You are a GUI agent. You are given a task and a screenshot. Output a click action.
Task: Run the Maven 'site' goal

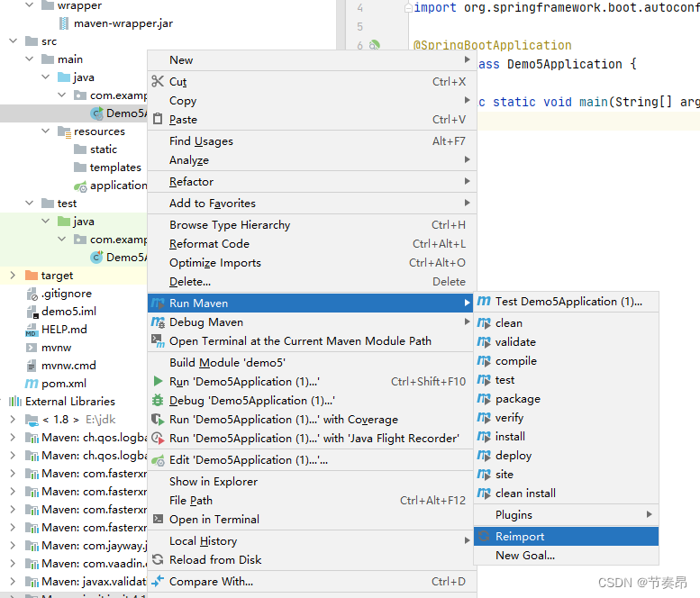pyautogui.click(x=566, y=475)
